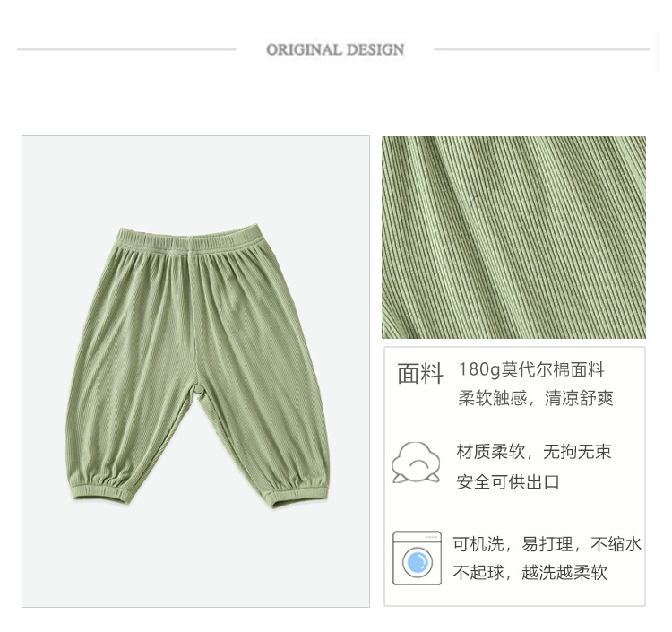Click the 材质柔软，无拘无束 text line

click(534, 452)
